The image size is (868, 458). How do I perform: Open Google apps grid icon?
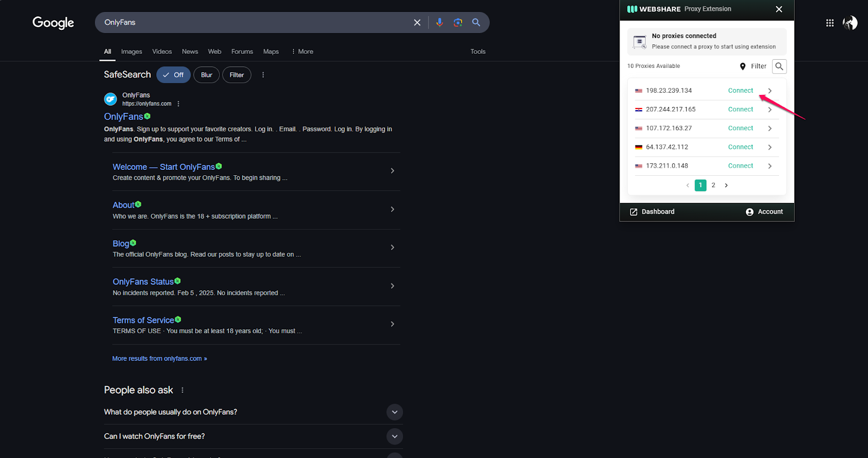coord(830,23)
